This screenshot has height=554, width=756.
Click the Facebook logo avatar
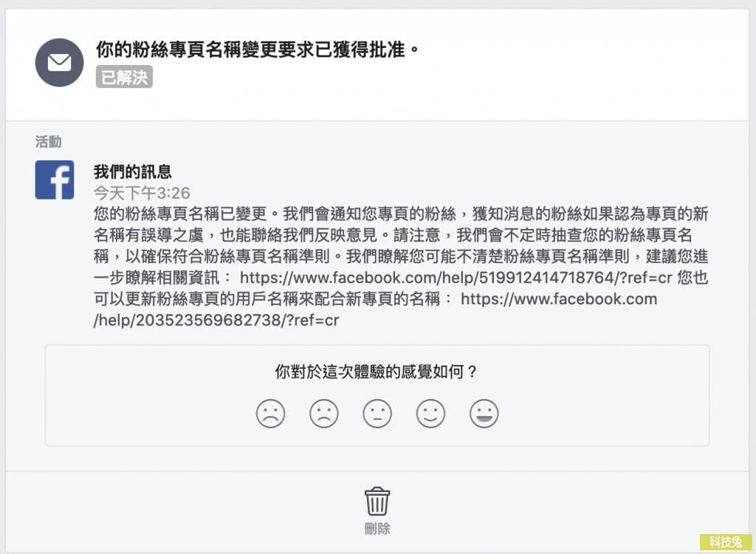55,180
